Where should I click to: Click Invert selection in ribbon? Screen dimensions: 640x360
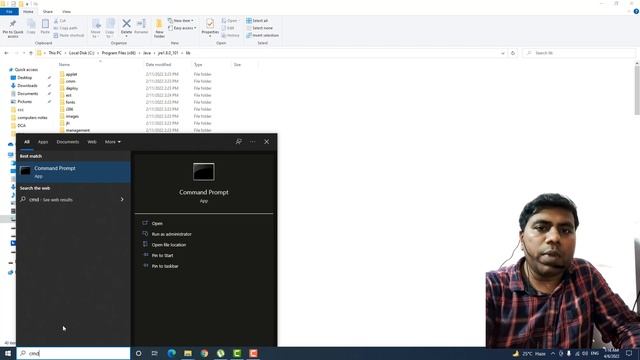(262, 35)
